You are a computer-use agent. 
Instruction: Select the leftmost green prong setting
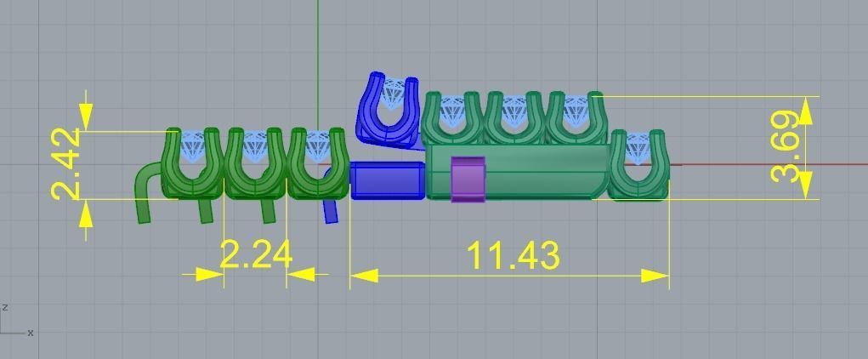tap(192, 163)
